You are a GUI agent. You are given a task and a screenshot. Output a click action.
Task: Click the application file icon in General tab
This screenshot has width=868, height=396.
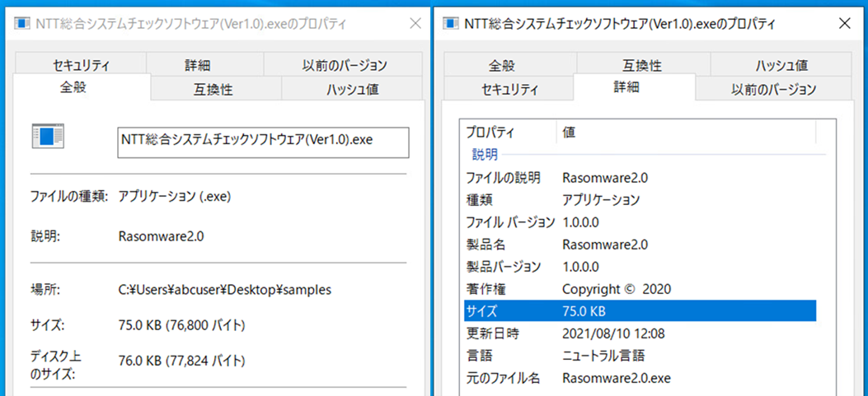(x=47, y=137)
